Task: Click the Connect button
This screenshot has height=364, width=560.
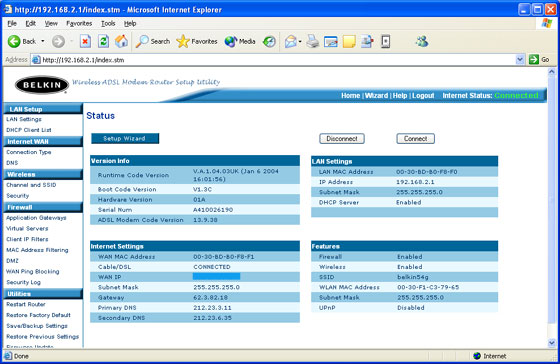Action: pyautogui.click(x=415, y=139)
